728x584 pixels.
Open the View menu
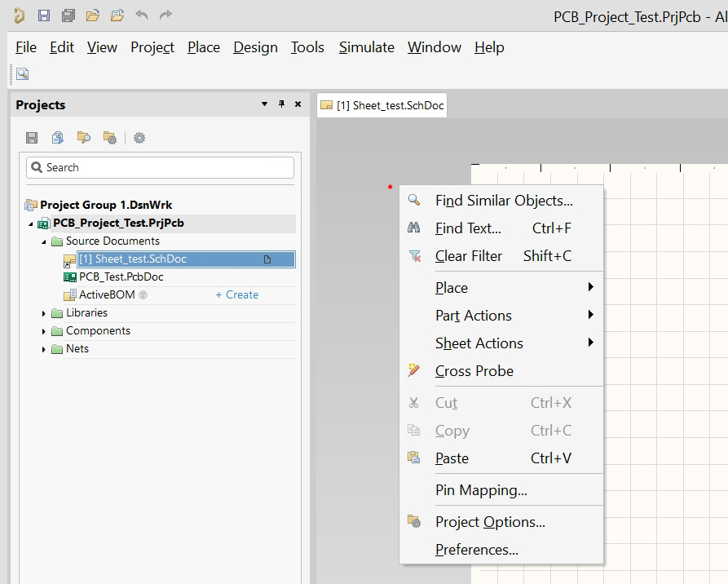click(102, 47)
